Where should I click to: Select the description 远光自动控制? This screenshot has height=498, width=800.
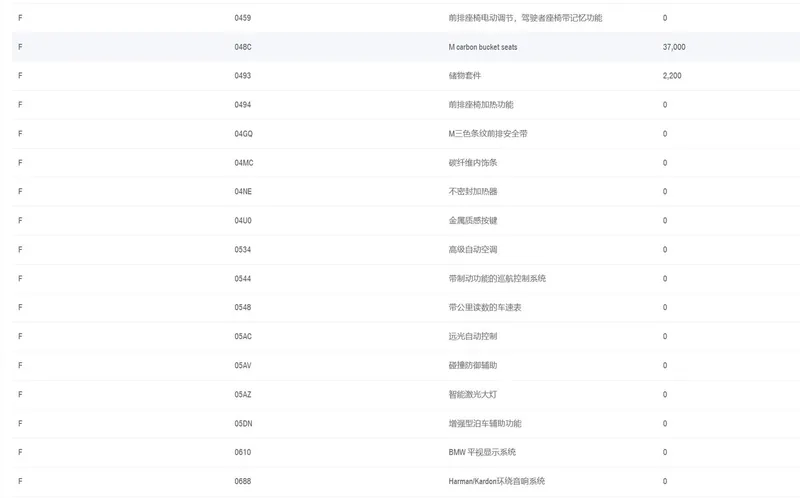[472, 336]
